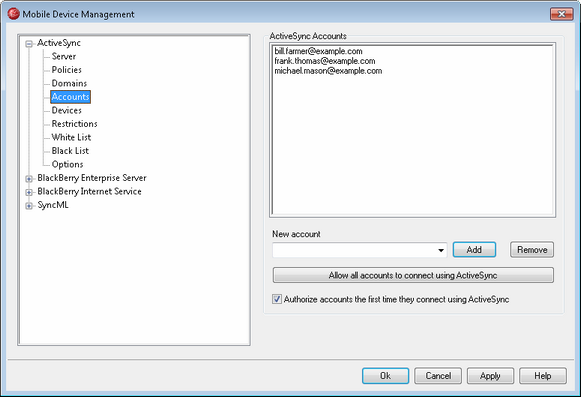Select the Devices tree item
The height and width of the screenshot is (397, 581).
[66, 110]
